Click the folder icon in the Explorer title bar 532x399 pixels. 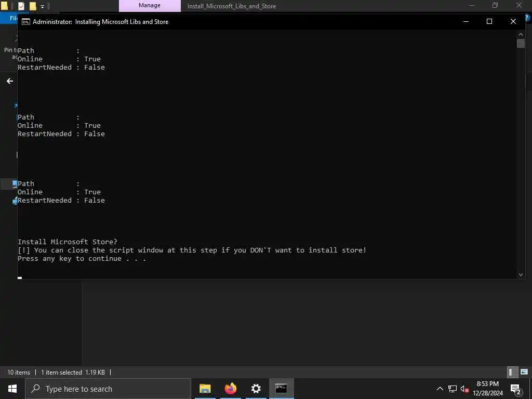pyautogui.click(x=4, y=6)
